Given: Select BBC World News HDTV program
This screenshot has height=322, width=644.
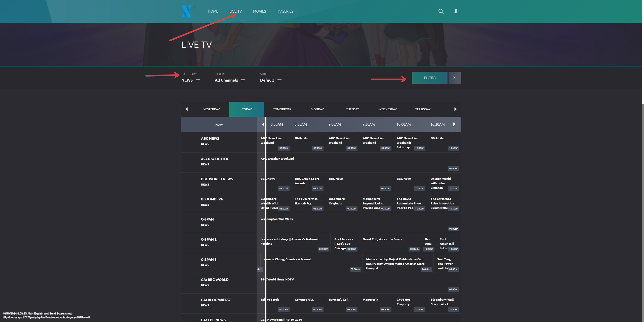Looking at the screenshot, I should 359,283.
